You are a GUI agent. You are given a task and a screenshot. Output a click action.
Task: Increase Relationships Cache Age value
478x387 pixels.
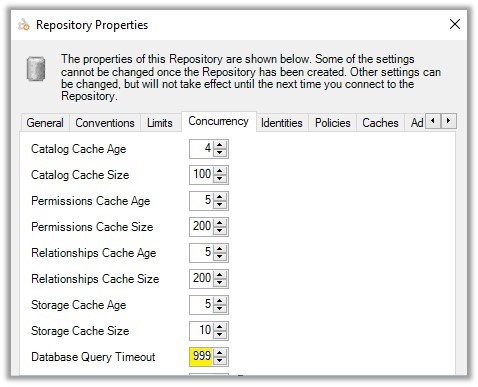(219, 249)
